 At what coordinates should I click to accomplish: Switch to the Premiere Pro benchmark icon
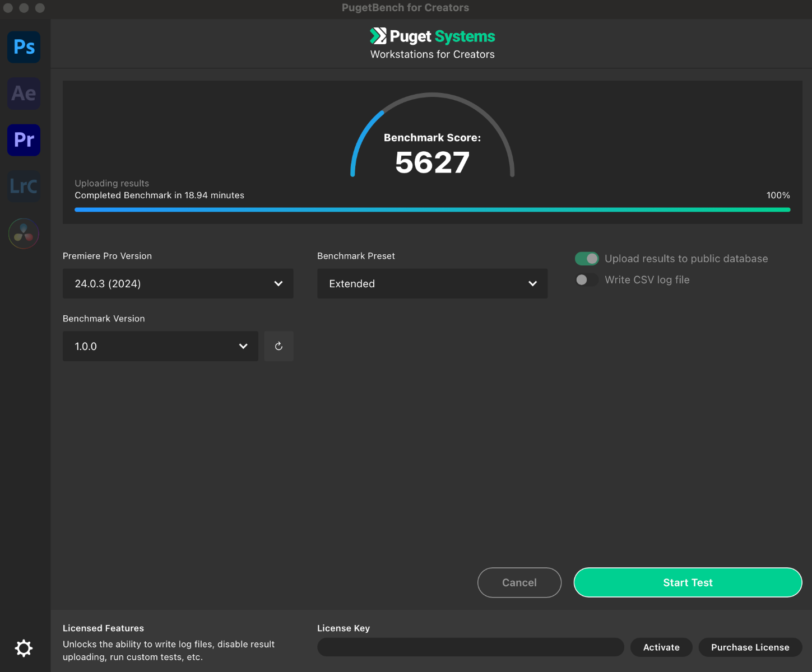[x=24, y=140]
